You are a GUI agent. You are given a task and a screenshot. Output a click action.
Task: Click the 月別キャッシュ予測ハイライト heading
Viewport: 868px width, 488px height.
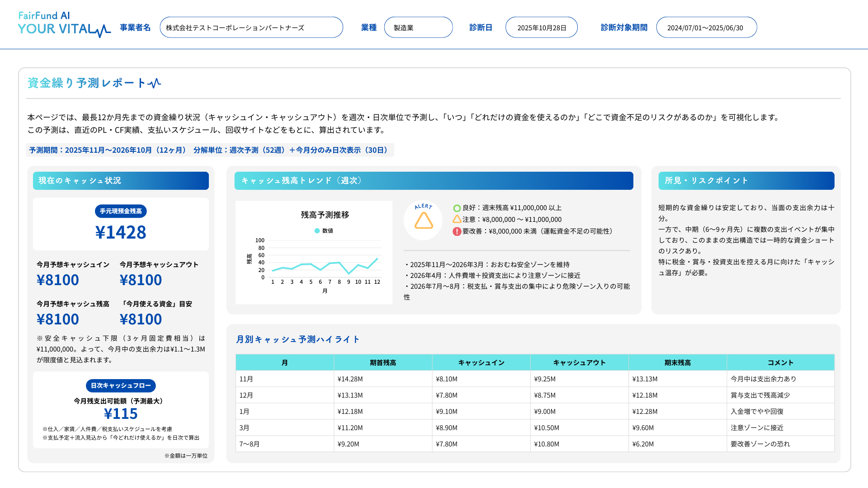tap(297, 339)
